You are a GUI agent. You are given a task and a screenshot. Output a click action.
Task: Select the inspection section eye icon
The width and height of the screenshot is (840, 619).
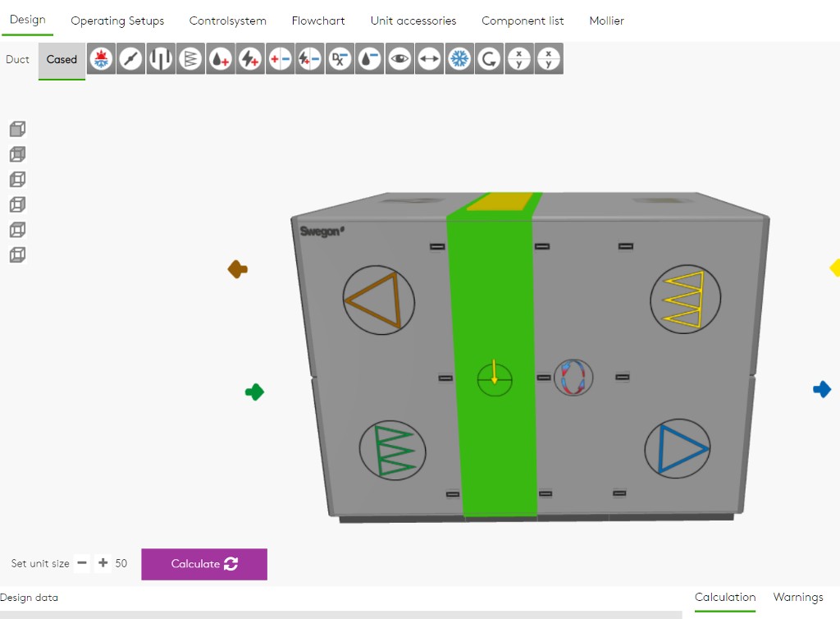pos(399,58)
